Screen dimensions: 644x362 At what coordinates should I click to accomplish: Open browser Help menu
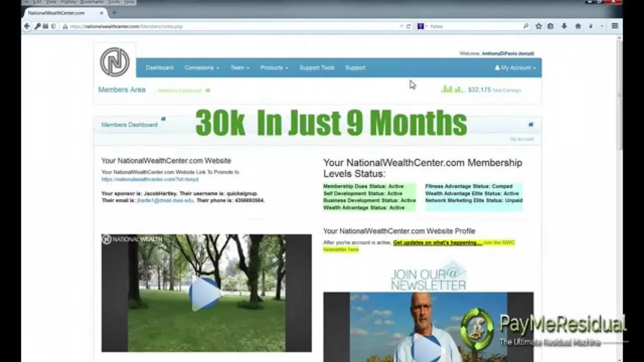pyautogui.click(x=129, y=3)
